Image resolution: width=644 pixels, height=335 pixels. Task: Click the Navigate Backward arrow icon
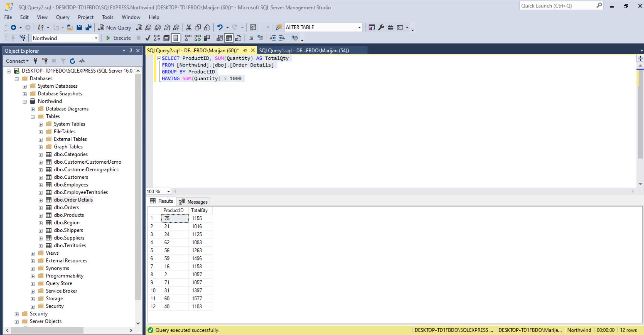click(x=13, y=27)
